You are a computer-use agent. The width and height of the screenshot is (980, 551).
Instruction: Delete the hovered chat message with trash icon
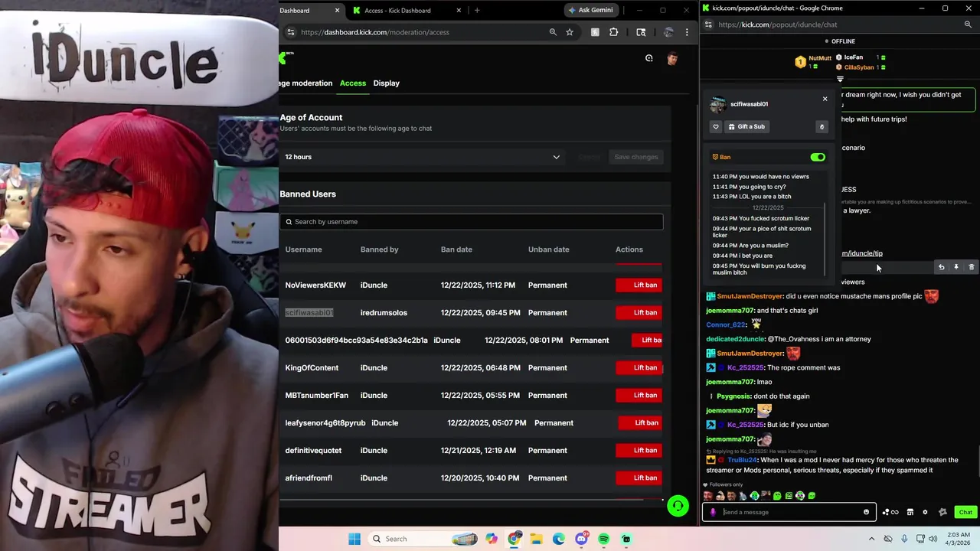click(x=972, y=267)
